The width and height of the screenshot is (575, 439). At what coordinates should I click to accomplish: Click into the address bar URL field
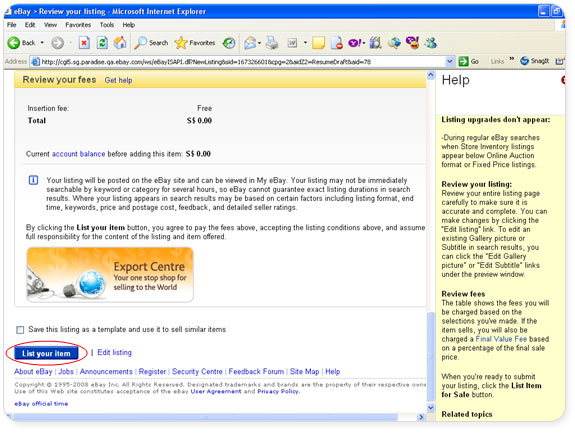click(x=242, y=62)
